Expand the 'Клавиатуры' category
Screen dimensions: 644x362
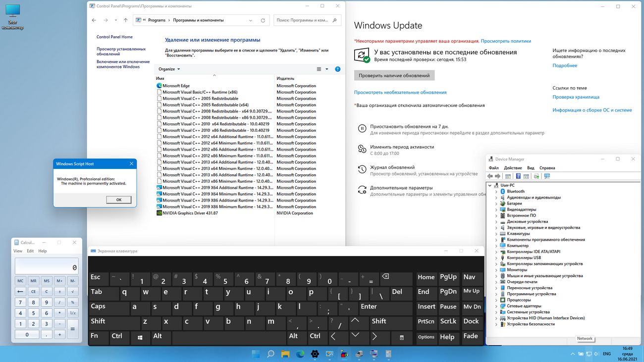pyautogui.click(x=496, y=234)
